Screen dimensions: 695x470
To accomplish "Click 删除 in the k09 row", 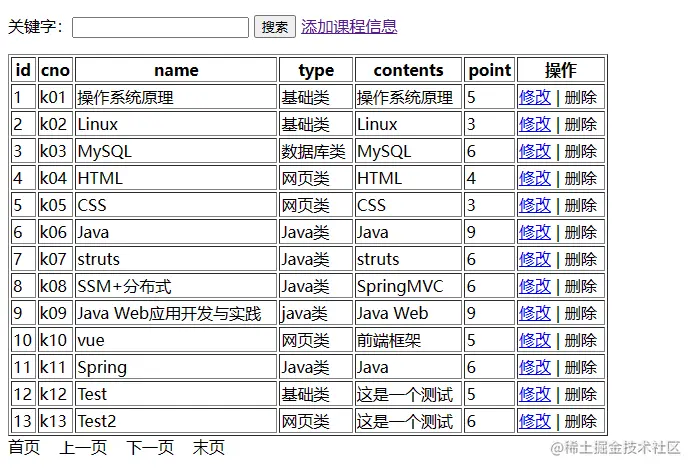I will 581,313.
